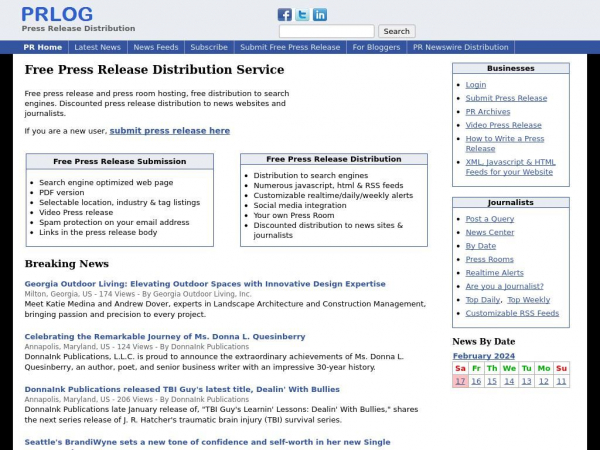The image size is (600, 450).
Task: Open Realtime Alerts link
Action: tap(494, 273)
